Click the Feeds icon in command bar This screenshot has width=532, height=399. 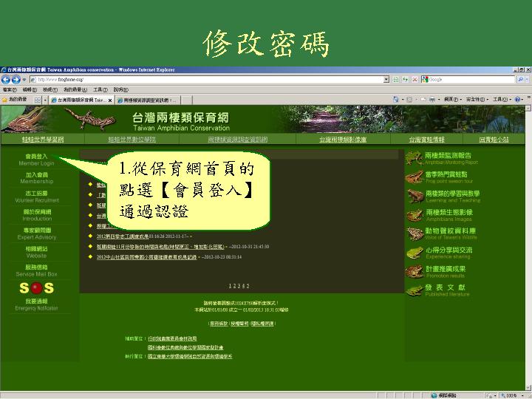pyautogui.click(x=409, y=100)
